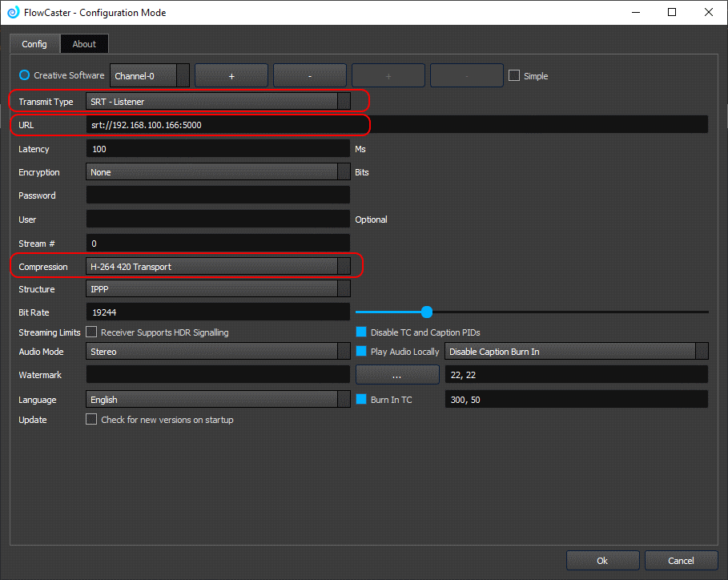The width and height of the screenshot is (728, 580).
Task: Click the Stream # field showing 0
Action: click(x=218, y=244)
